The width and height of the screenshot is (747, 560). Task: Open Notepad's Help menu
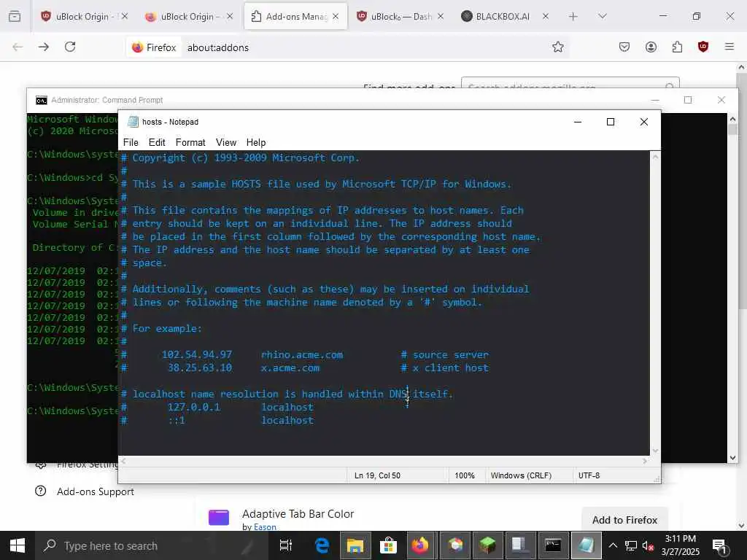(x=256, y=142)
